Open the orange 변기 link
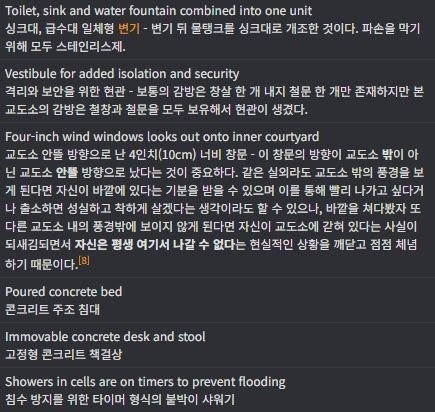The image size is (435, 412). click(x=129, y=29)
